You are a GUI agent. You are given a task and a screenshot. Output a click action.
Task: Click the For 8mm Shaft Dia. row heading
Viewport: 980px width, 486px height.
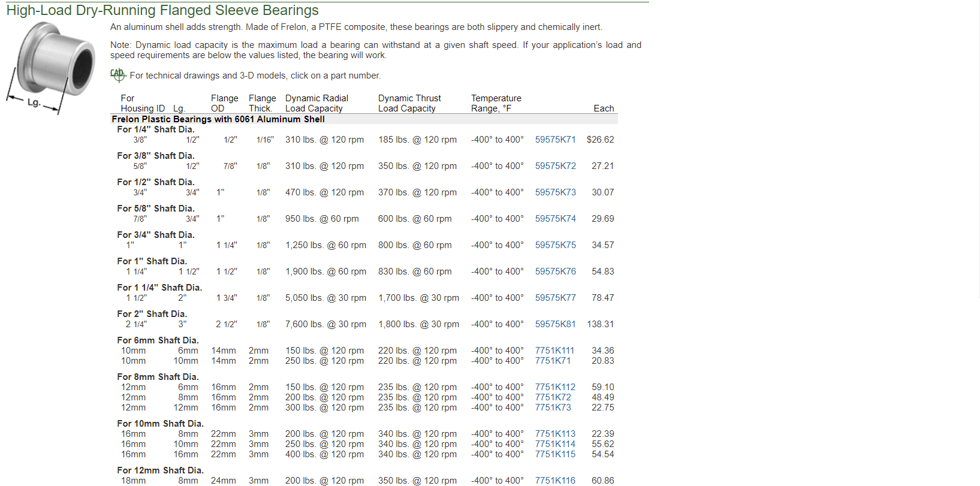click(158, 377)
